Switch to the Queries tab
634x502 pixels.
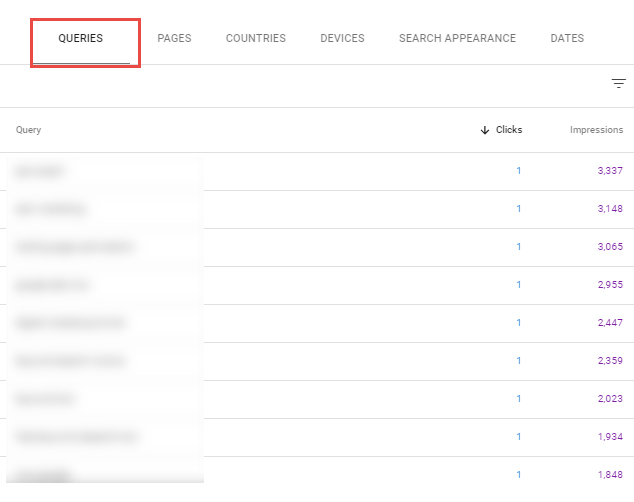coord(81,38)
